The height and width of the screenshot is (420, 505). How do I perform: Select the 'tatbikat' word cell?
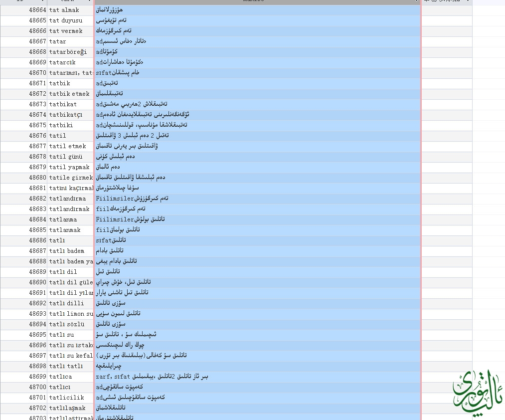70,104
